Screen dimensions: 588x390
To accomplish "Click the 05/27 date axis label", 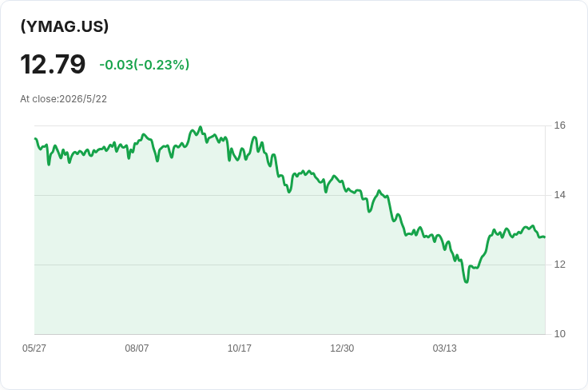I will pos(34,348).
